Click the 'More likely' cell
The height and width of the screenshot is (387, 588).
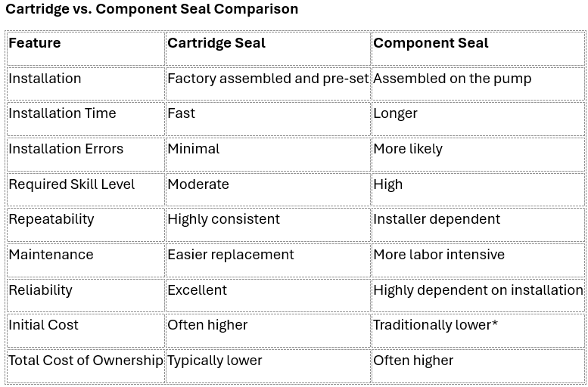point(478,154)
